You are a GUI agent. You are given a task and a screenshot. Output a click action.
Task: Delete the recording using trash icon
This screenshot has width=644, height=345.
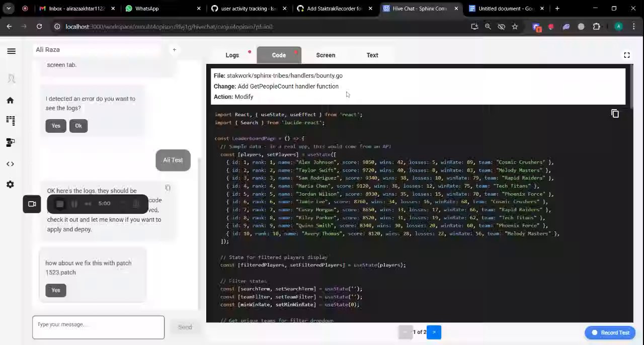[136, 204]
